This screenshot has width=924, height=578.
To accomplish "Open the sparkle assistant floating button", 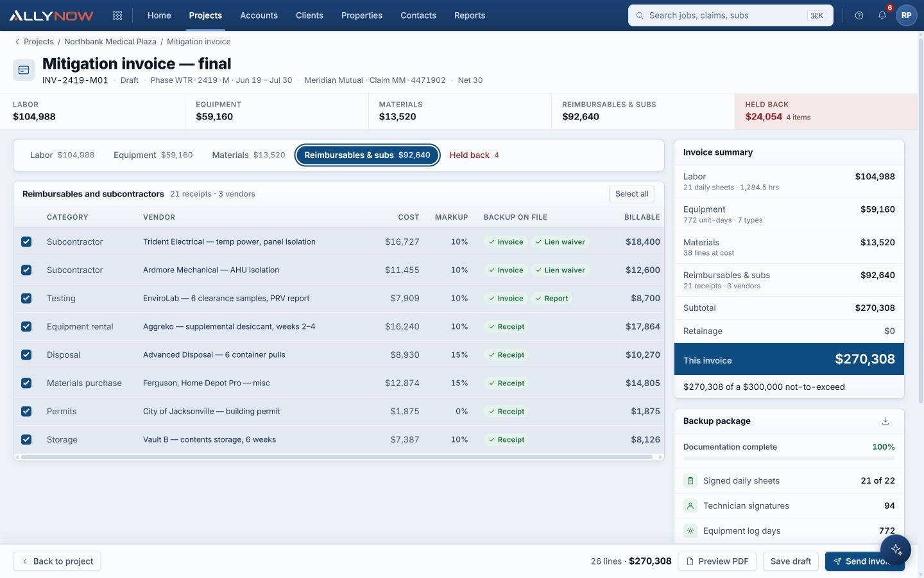I will (x=896, y=550).
